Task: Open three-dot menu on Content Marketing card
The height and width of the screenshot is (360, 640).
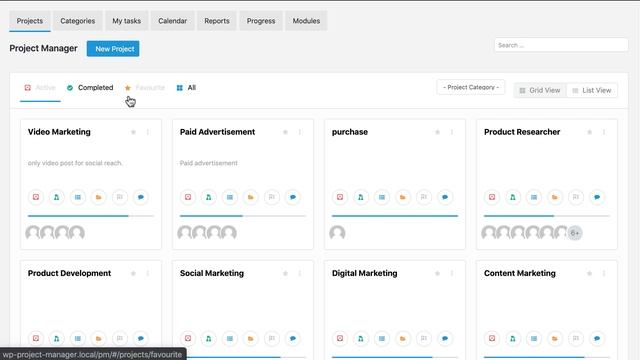Action: [x=604, y=273]
